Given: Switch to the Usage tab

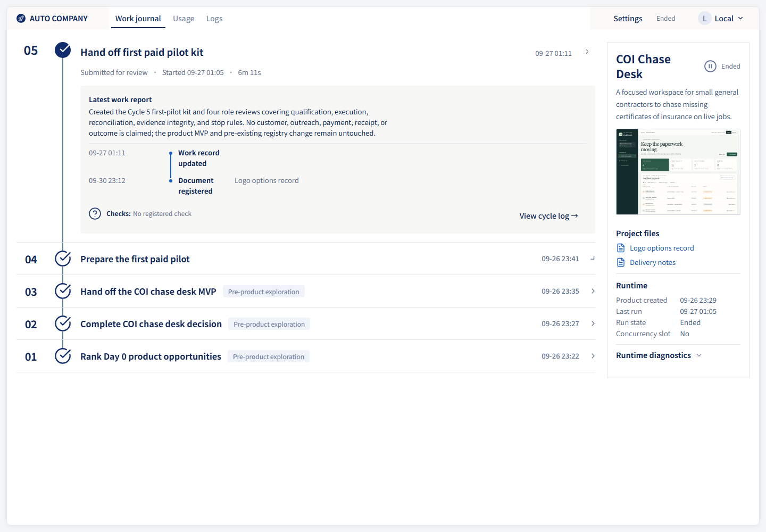Looking at the screenshot, I should [x=184, y=19].
